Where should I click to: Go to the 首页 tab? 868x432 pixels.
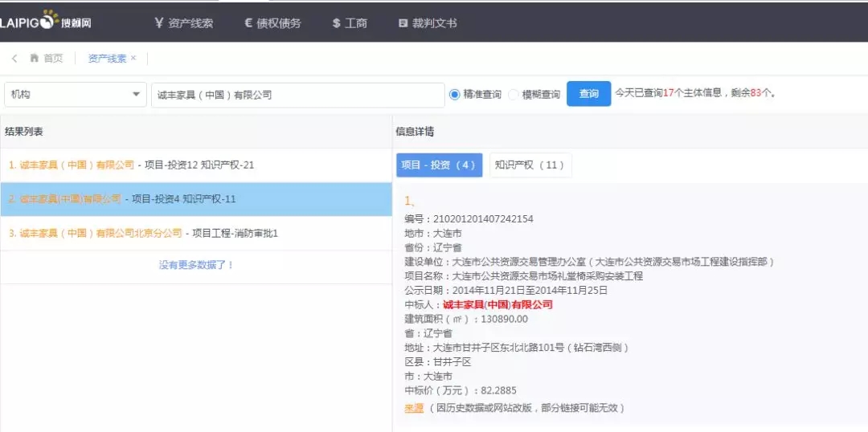(x=47, y=58)
